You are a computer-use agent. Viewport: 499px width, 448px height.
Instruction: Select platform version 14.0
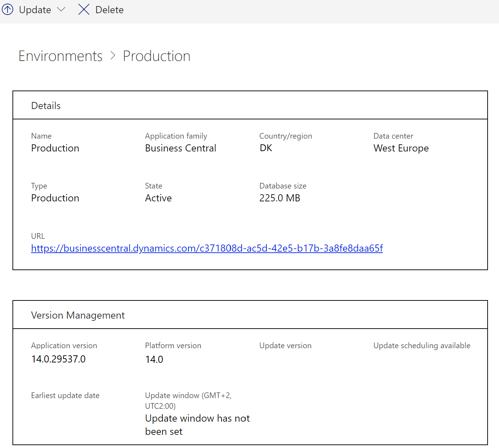tap(154, 359)
